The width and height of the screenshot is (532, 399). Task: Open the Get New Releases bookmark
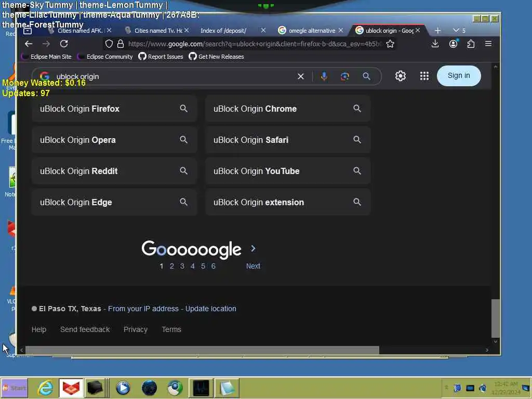point(217,57)
